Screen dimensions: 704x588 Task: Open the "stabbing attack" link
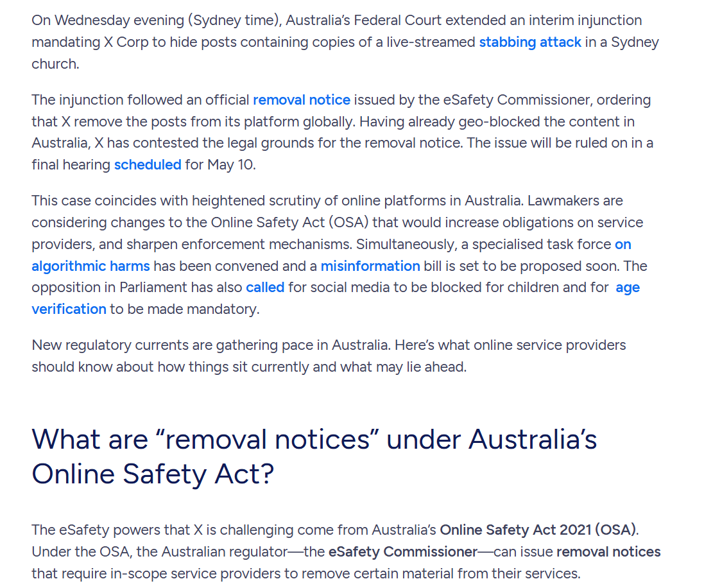[x=530, y=42]
